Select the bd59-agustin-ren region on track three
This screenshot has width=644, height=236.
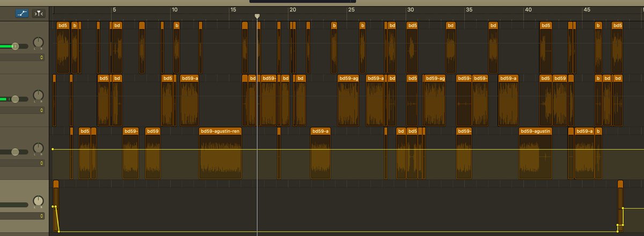tap(220, 153)
